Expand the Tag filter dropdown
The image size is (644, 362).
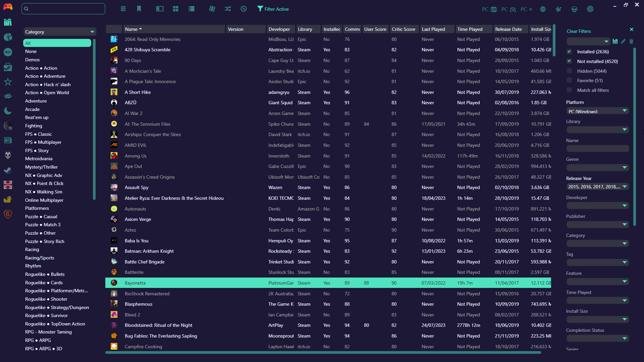click(x=597, y=262)
